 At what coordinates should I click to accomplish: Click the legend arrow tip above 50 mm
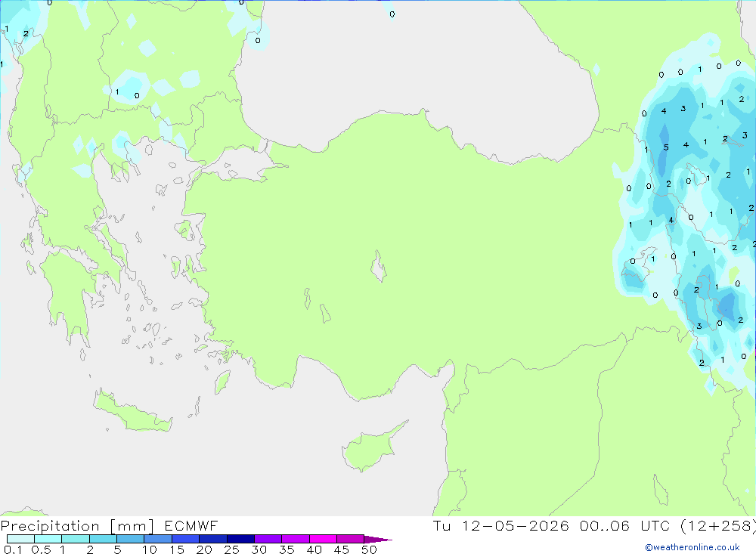pyautogui.click(x=379, y=540)
